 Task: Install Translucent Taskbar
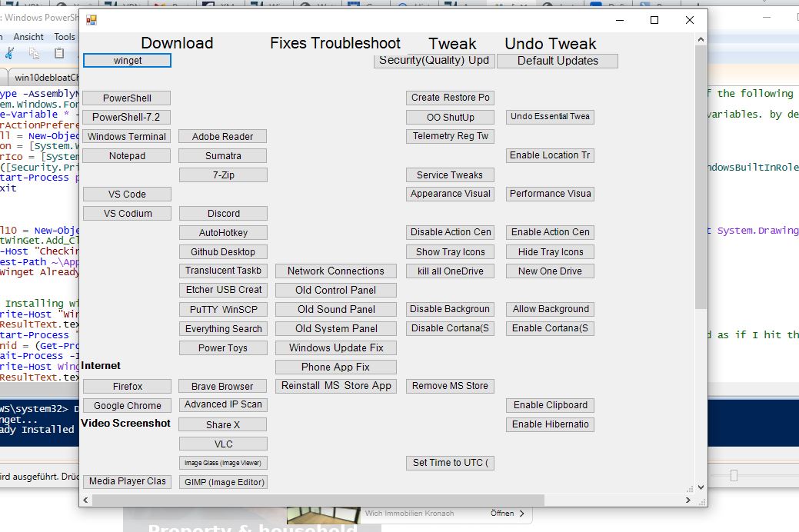point(223,271)
